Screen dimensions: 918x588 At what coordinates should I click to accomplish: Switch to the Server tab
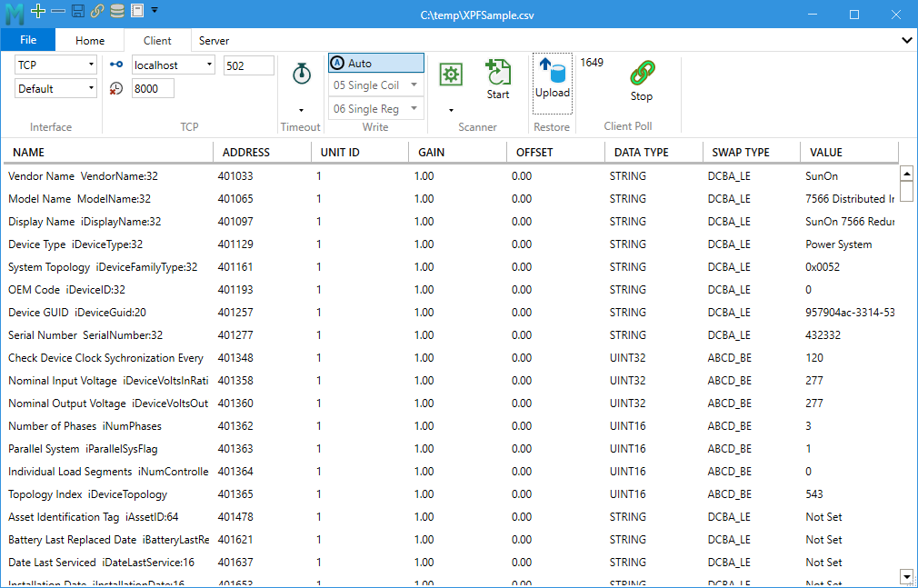click(x=214, y=40)
